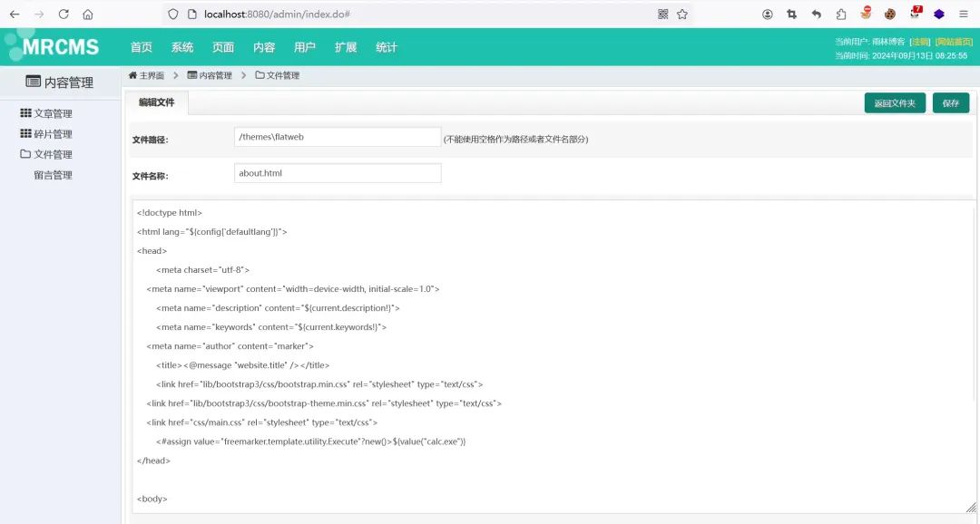Click the grid icon next to 碎片管理
This screenshot has height=524, width=980.
pyautogui.click(x=25, y=133)
